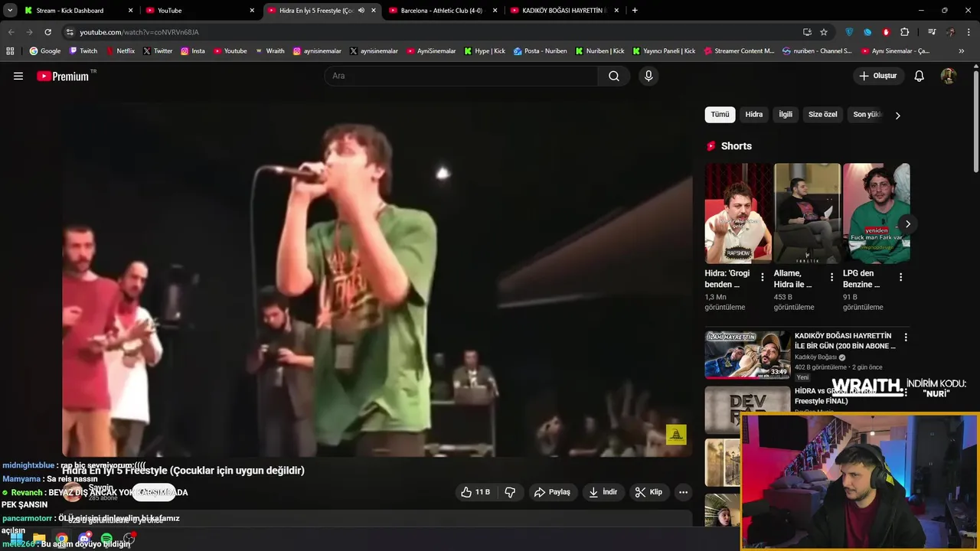Dislike the video with thumbs down

tap(510, 492)
